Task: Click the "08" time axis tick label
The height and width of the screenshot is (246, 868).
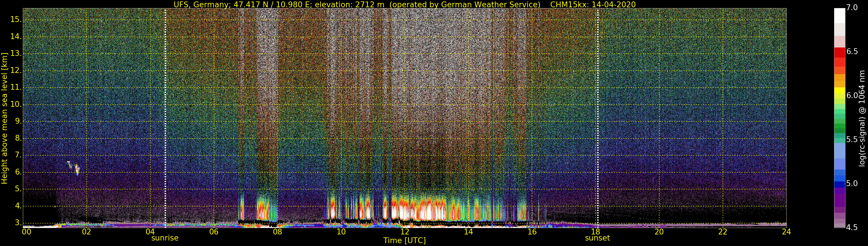Action: tap(277, 232)
